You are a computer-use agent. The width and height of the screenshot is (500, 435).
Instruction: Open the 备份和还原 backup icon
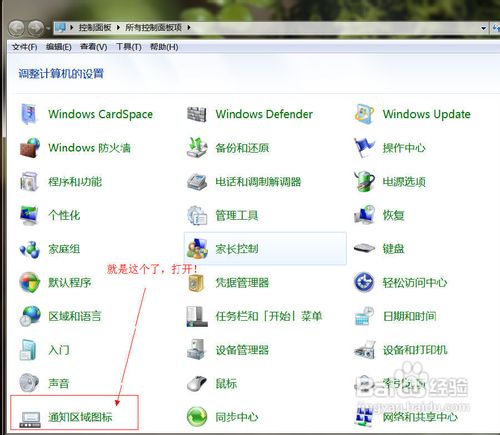coord(197,148)
